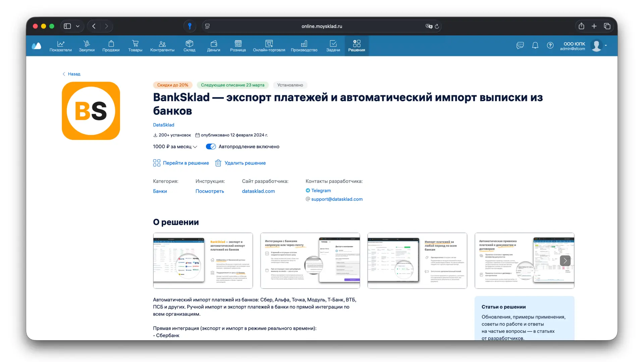Go to the Задачи menu item
644x362 pixels.
point(333,46)
